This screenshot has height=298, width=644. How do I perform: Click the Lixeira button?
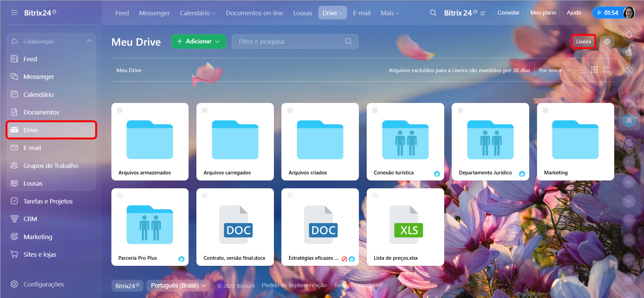point(583,42)
